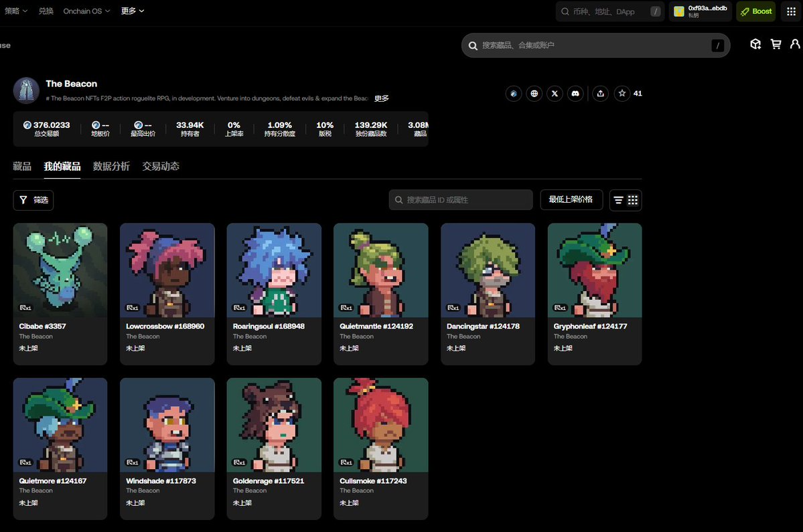Click the Roaringsoul #168948 title text

tap(269, 327)
